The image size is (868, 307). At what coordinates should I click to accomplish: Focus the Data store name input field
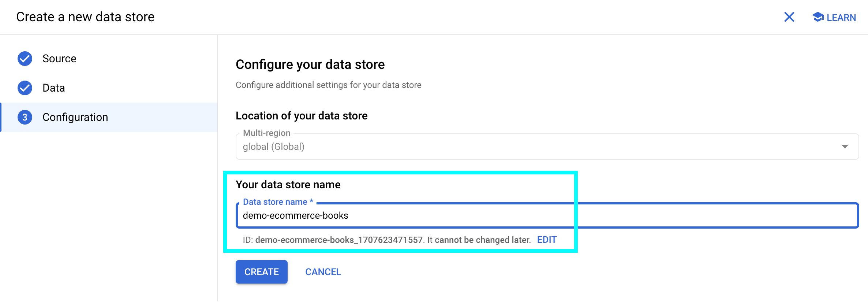pyautogui.click(x=512, y=216)
